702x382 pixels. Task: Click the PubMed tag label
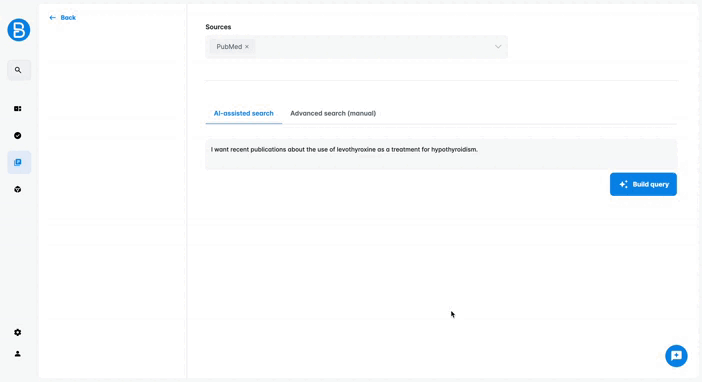229,47
